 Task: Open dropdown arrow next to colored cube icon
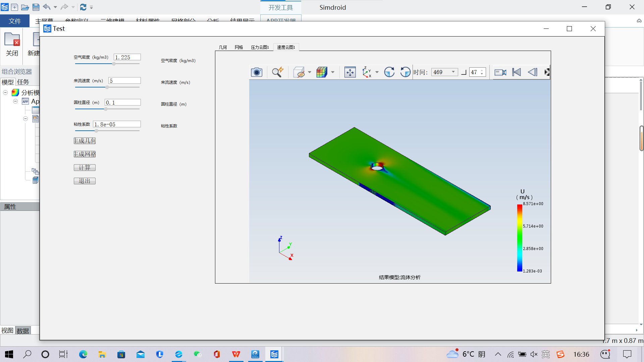[x=333, y=72]
